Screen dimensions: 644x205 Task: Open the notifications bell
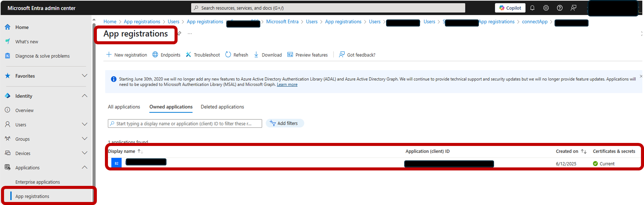pos(532,8)
